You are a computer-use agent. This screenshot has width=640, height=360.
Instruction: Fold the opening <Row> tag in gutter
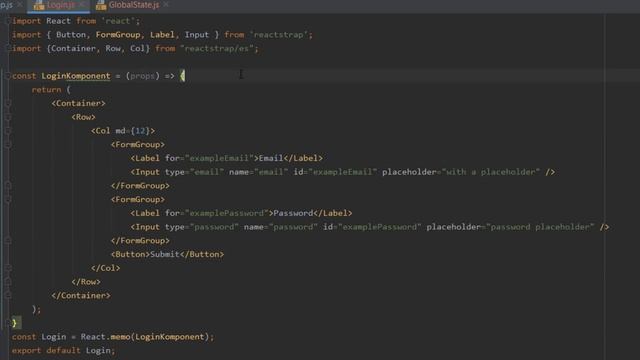coord(8,117)
